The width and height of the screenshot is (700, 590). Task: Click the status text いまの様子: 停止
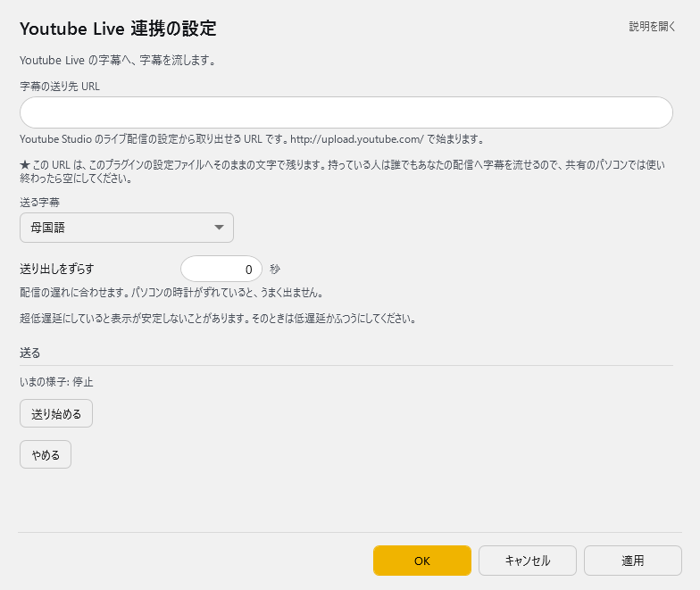pos(56,382)
